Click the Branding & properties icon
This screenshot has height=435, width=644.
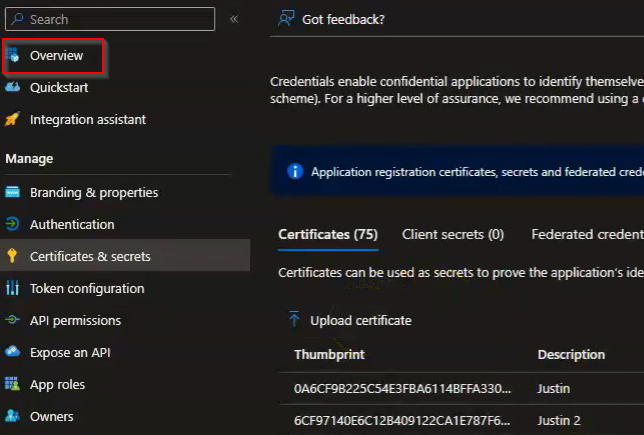(13, 193)
